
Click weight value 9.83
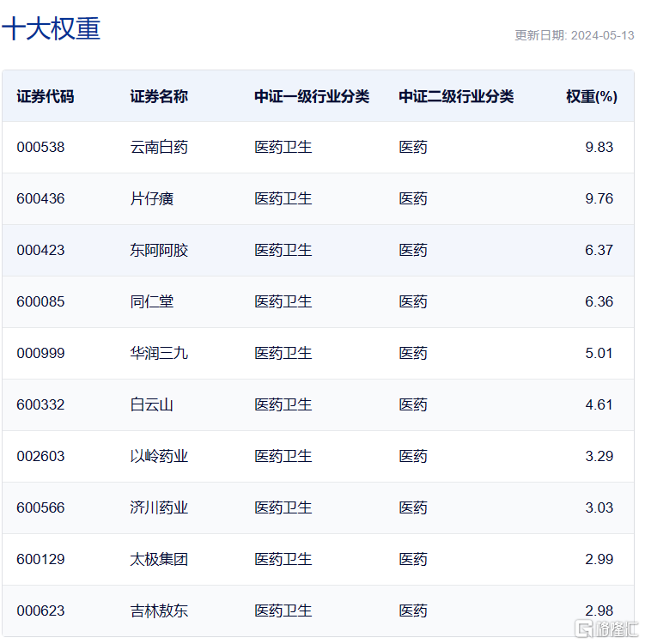(x=599, y=147)
